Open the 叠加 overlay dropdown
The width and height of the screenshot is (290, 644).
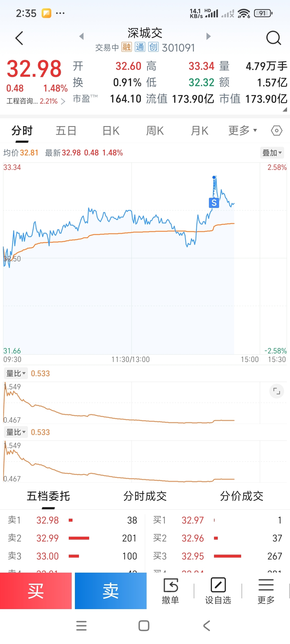(x=272, y=153)
